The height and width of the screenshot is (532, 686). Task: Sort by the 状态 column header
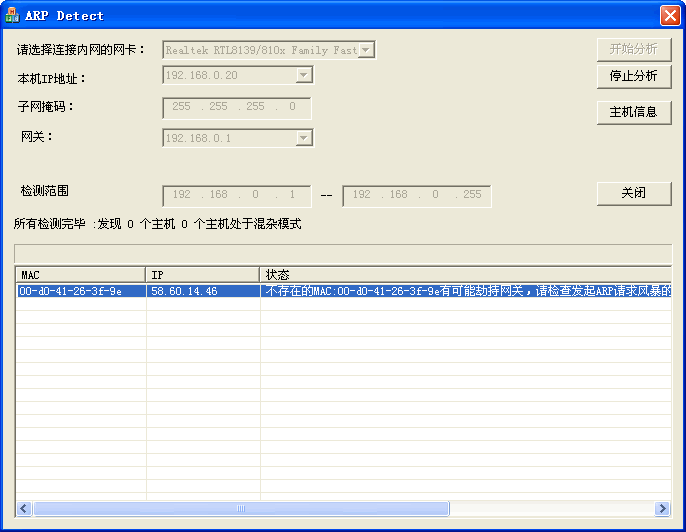[x=466, y=275]
